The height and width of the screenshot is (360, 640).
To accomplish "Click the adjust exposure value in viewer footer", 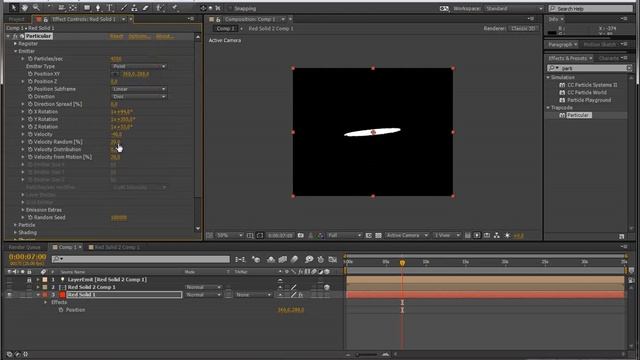I will pos(518,236).
